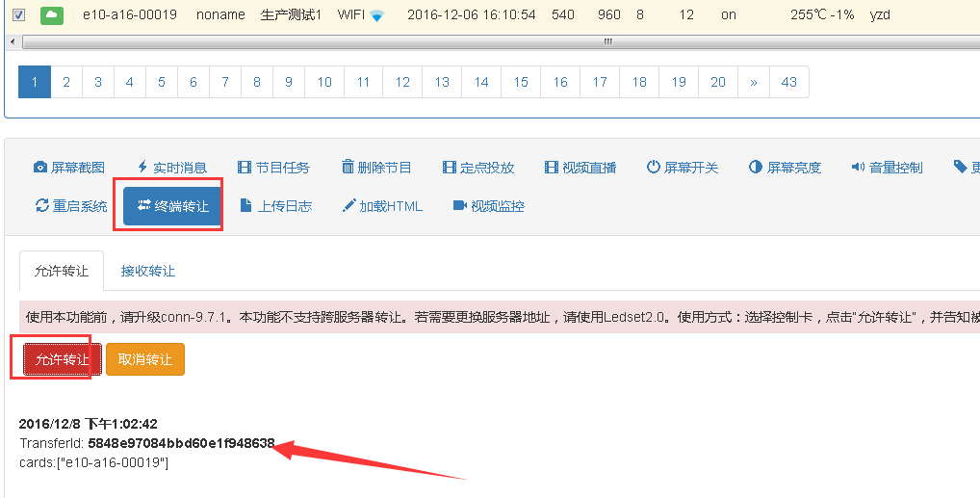Switch to the 允许转让 tab
The width and height of the screenshot is (980, 498).
62,271
